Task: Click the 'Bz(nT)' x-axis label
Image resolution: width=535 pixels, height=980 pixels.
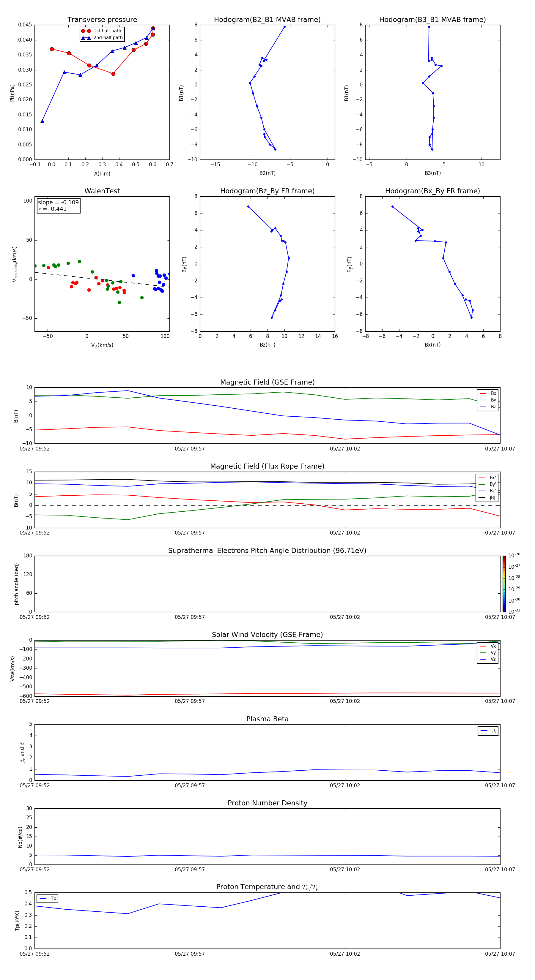Action: tap(267, 345)
